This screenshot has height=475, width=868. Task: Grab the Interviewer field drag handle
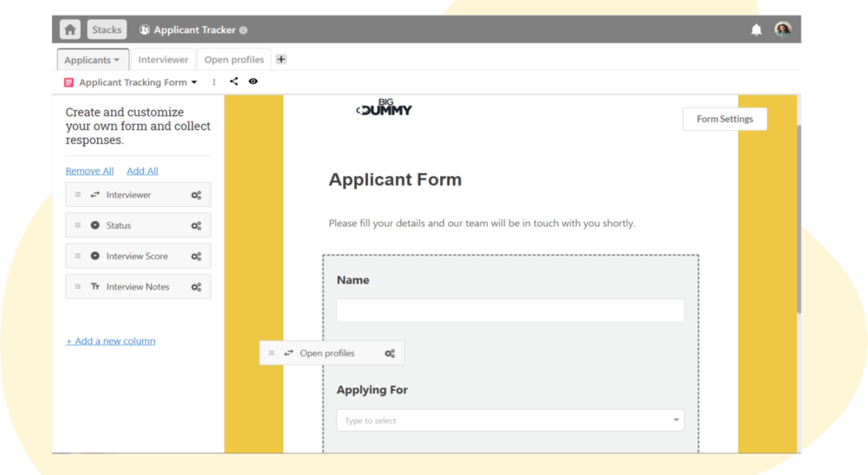click(78, 195)
